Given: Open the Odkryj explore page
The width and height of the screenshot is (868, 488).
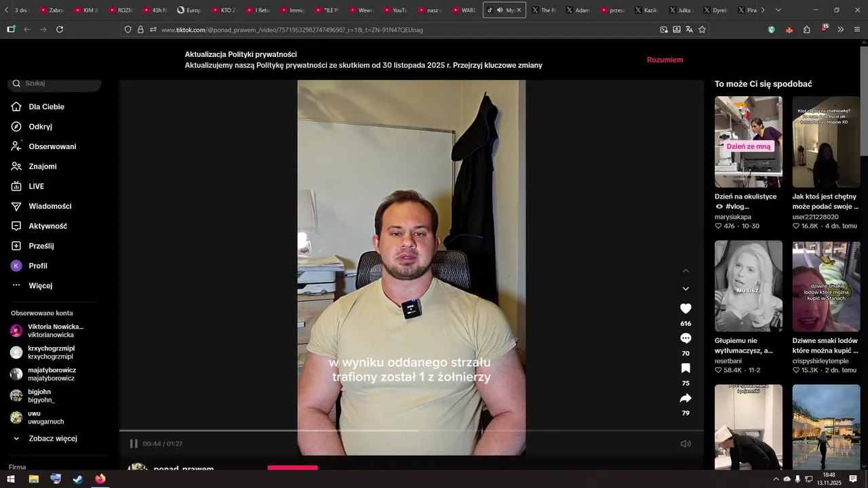Looking at the screenshot, I should click(32, 127).
